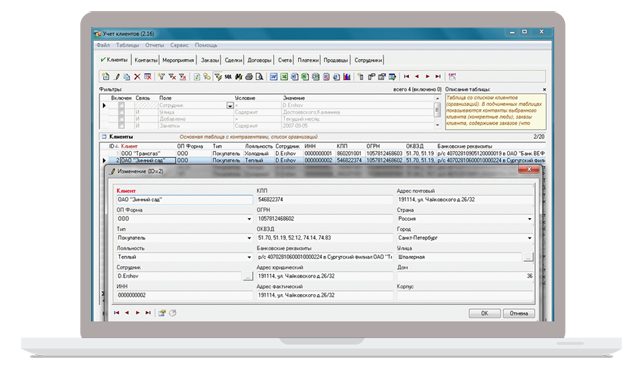Image resolution: width=640 pixels, height=366 pixels.
Task: Click the funnel filter icon in toolbar
Action: 162,76
